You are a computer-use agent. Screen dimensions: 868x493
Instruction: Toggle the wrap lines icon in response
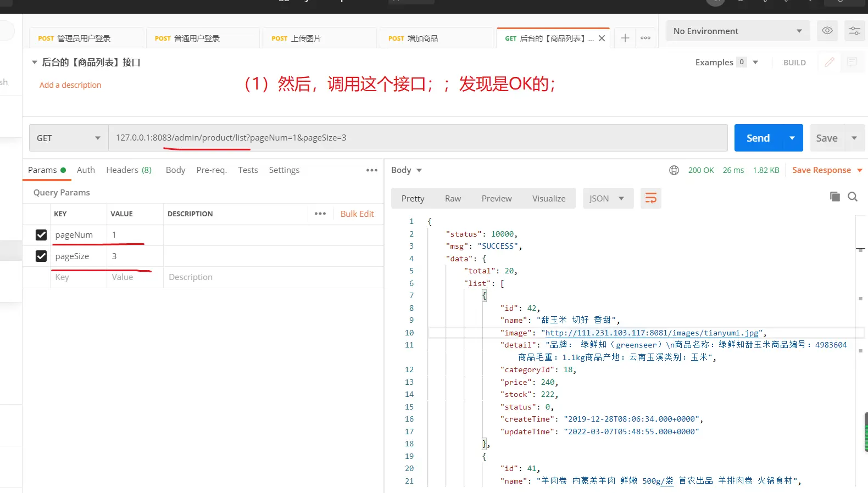[x=650, y=198]
